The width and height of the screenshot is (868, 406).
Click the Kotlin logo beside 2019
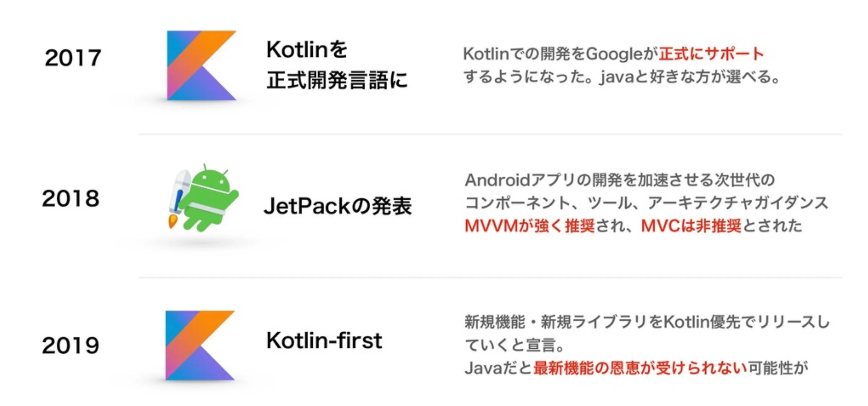point(200,345)
